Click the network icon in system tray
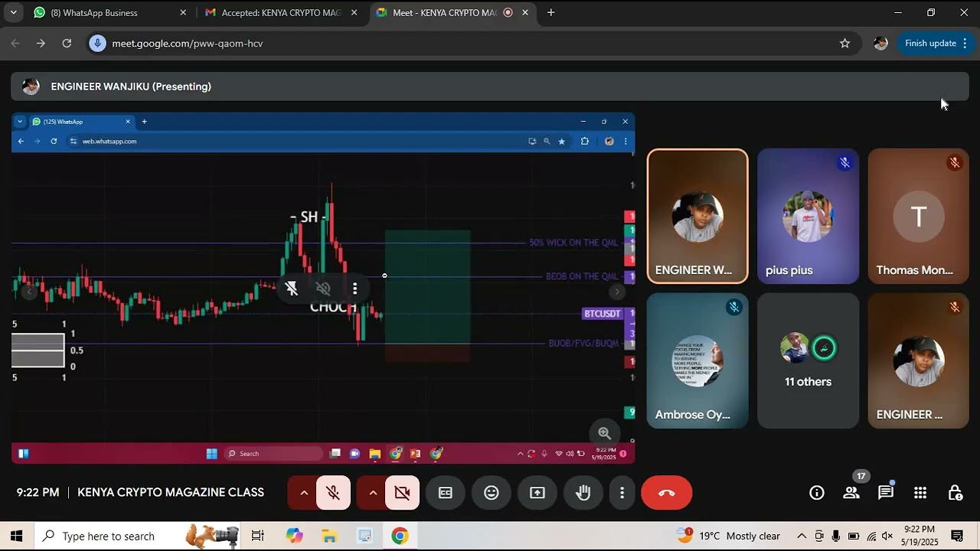The height and width of the screenshot is (551, 980). click(871, 536)
